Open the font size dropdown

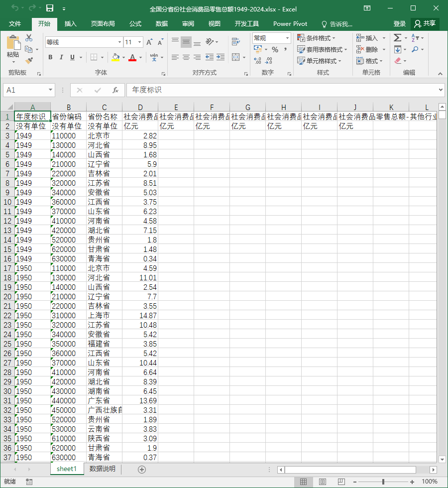140,42
